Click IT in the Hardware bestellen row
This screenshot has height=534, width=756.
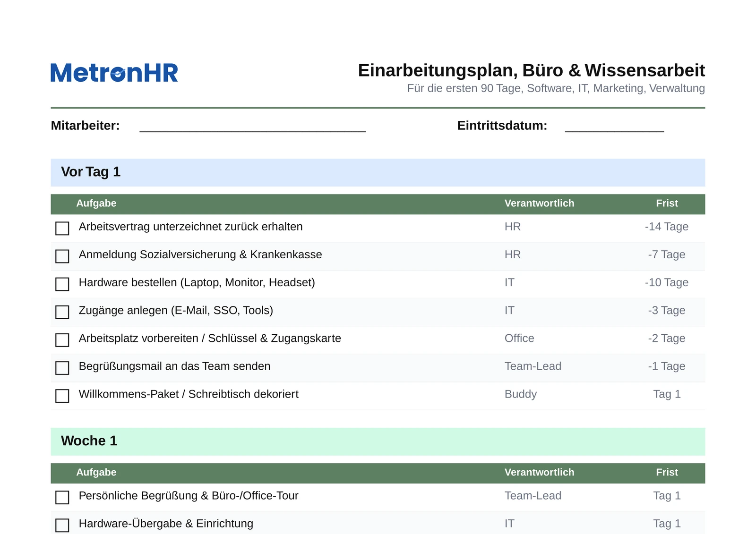pos(509,282)
